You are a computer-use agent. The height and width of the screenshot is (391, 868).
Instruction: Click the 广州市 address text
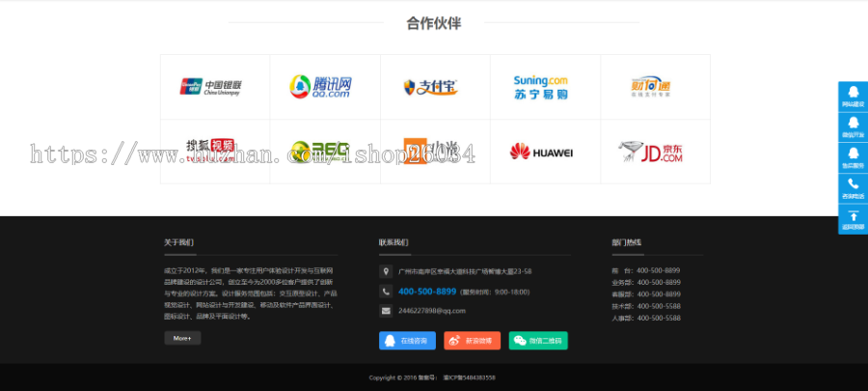465,271
